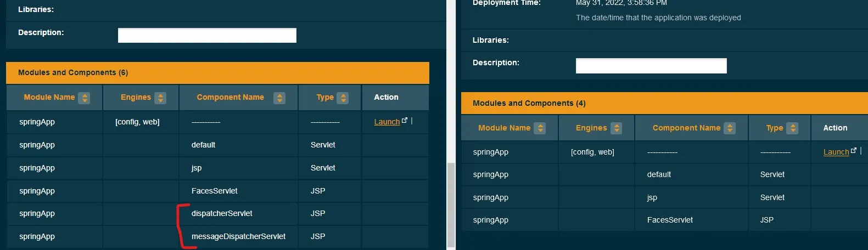
Task: Select the messageDispatcherServlet component row
Action: [x=238, y=236]
